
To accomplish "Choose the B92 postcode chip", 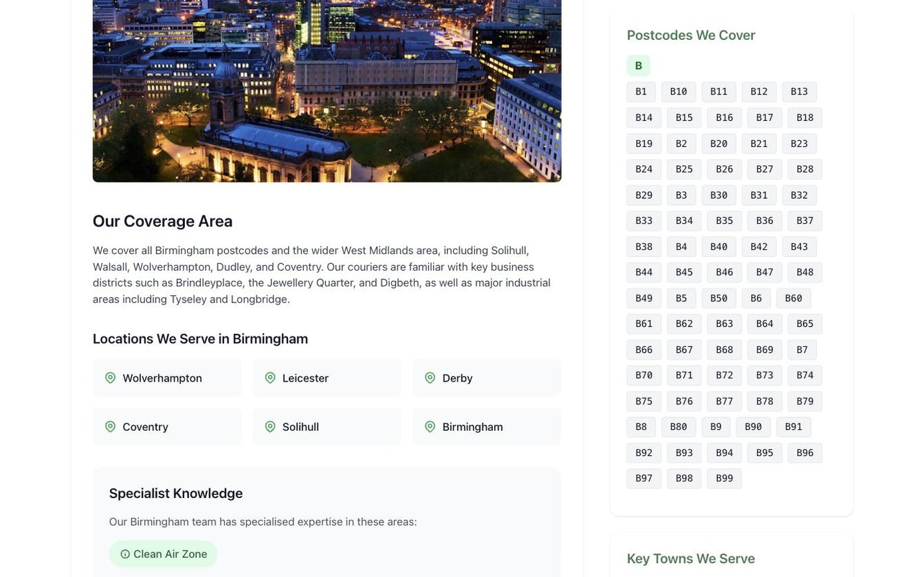I will (644, 453).
